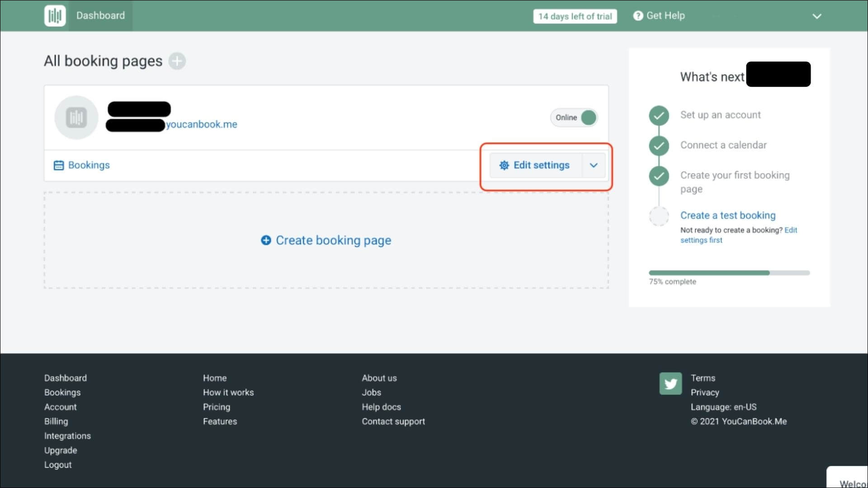
Task: Click the Create a test booking link
Action: coord(727,216)
